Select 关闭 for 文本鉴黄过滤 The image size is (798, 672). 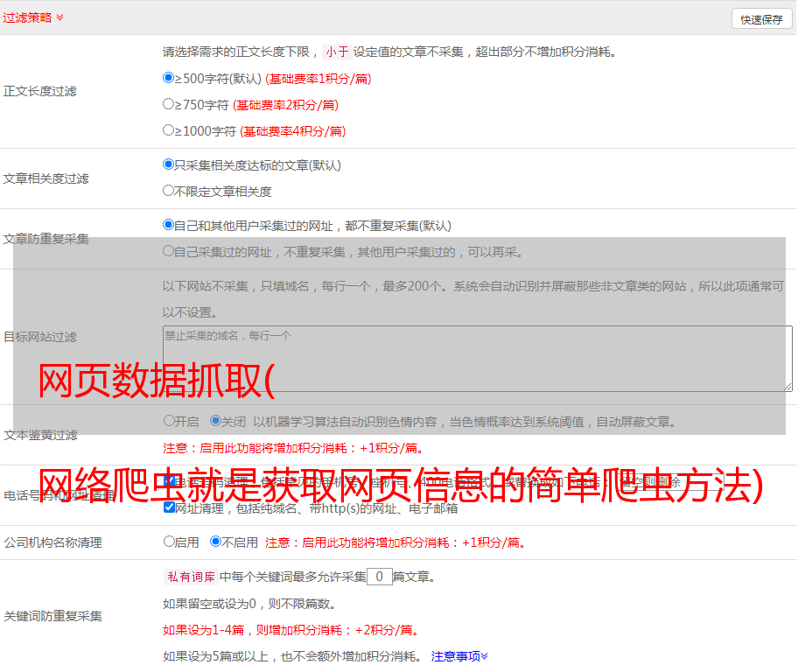tap(215, 421)
